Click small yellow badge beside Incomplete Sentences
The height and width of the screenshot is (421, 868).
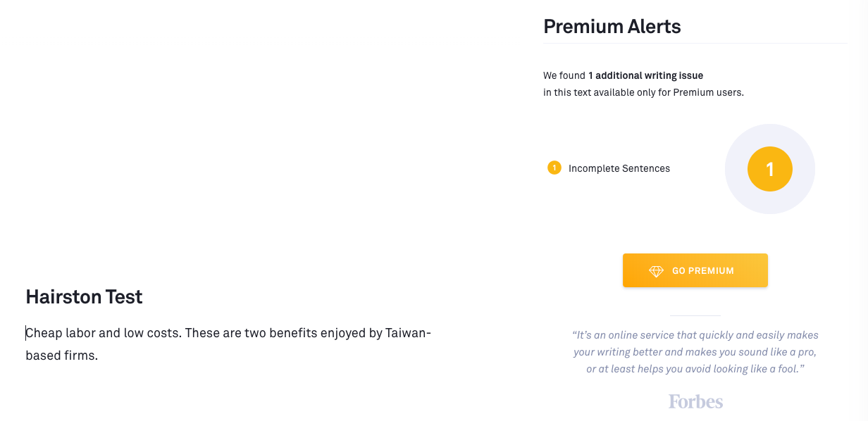tap(554, 168)
